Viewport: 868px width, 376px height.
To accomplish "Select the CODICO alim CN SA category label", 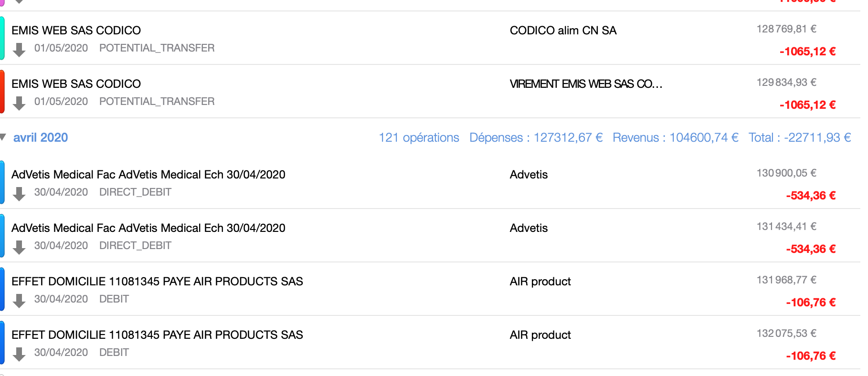I will [563, 31].
